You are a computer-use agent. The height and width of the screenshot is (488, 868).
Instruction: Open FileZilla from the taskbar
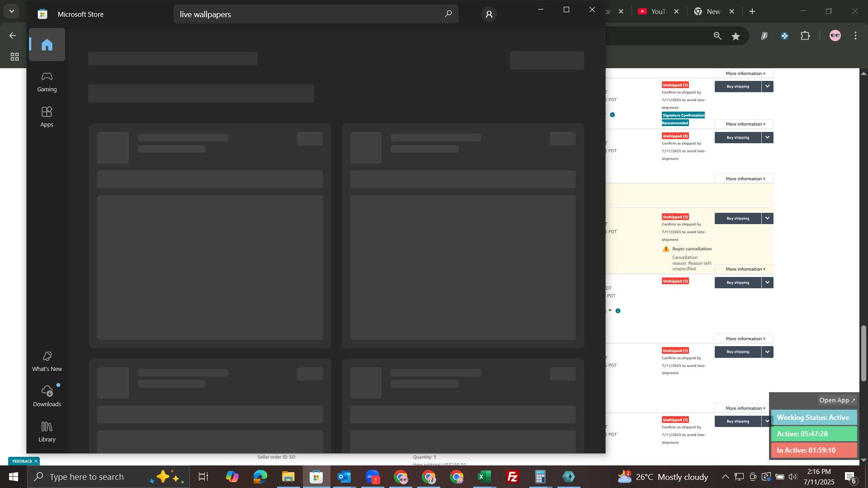click(x=513, y=477)
